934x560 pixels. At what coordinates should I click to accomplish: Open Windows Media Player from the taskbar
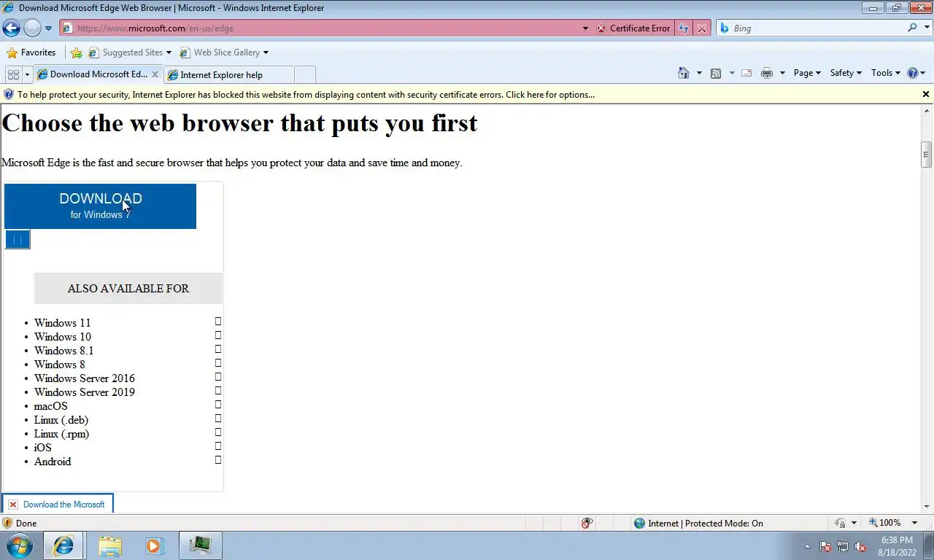(155, 545)
